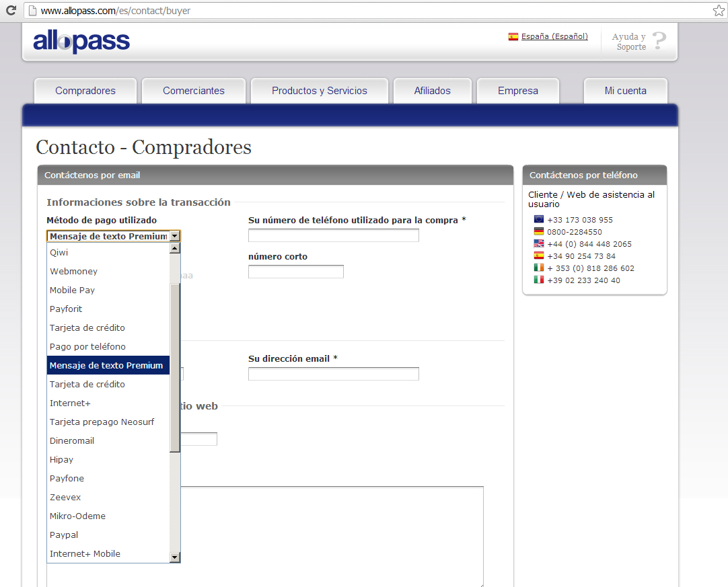Screen dimensions: 728x587
Task: Click the Irish flag beside +353 number
Action: tap(538, 268)
